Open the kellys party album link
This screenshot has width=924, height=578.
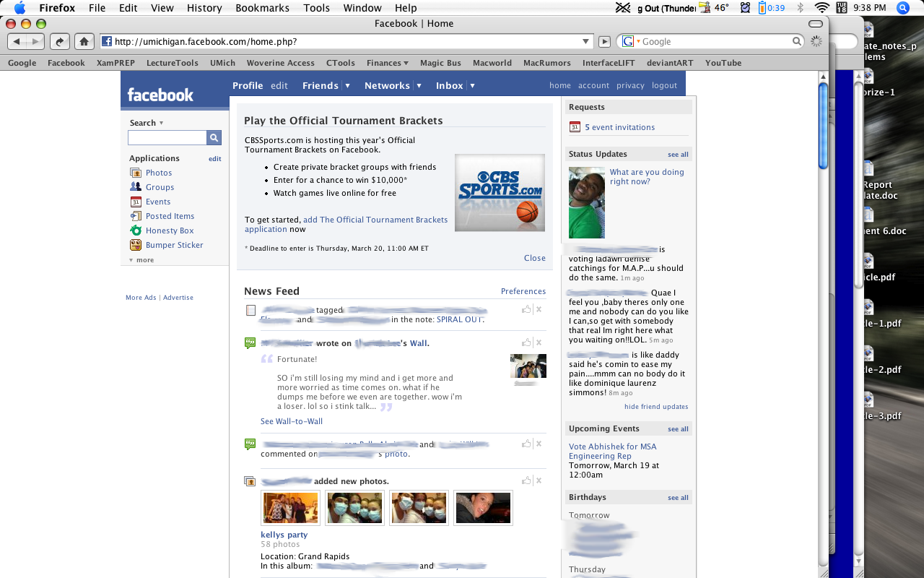click(x=284, y=535)
